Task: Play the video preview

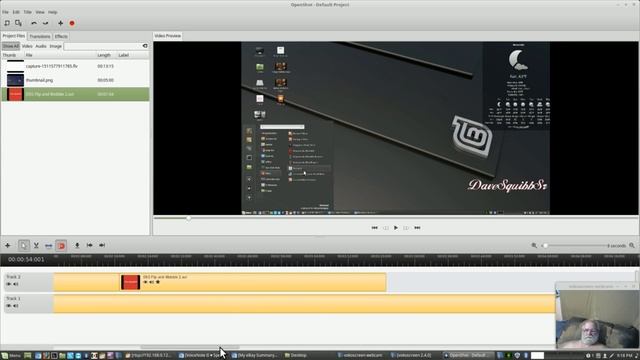Action: [x=396, y=228]
